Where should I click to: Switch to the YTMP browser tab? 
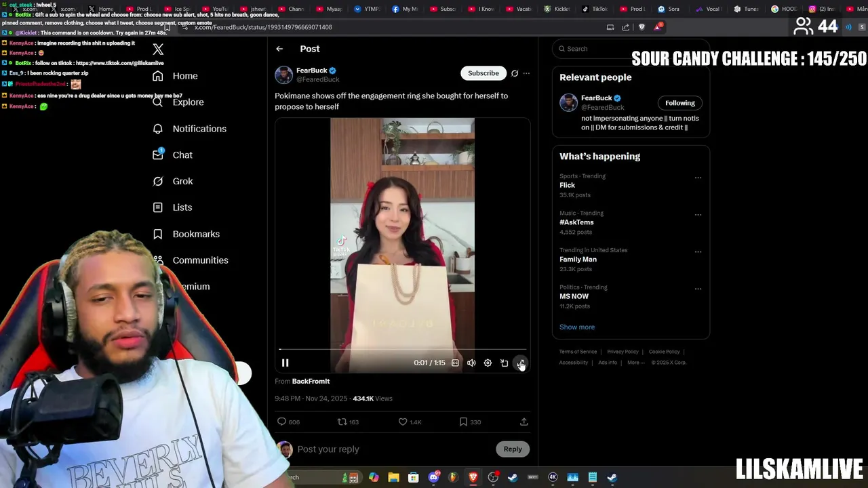(367, 9)
